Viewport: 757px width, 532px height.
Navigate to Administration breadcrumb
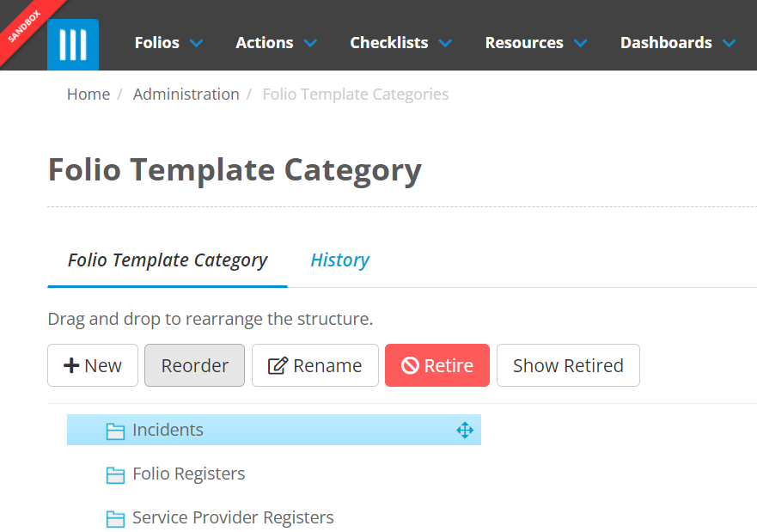[186, 95]
